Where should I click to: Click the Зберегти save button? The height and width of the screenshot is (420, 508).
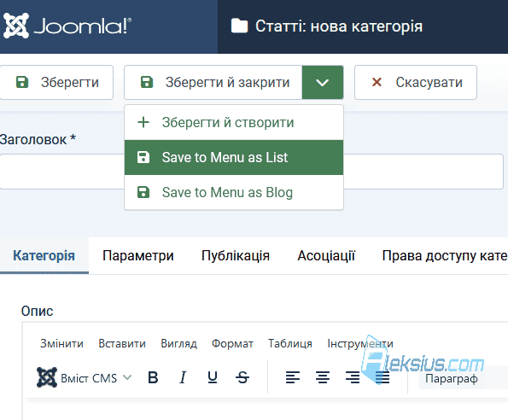click(56, 82)
